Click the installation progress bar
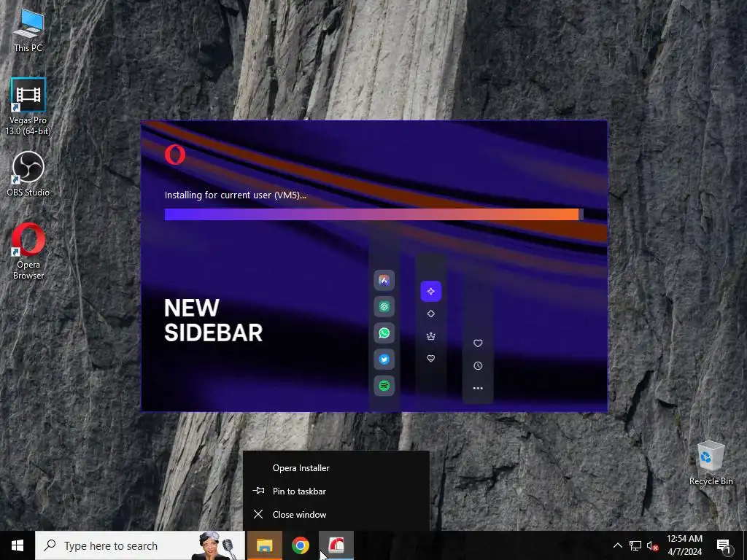 coord(374,214)
